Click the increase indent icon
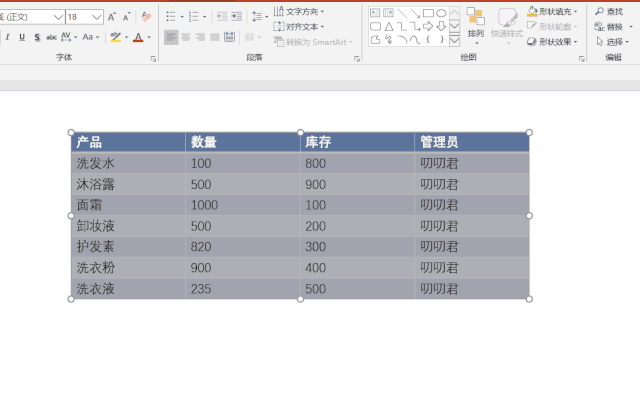This screenshot has height=419, width=640. click(x=236, y=17)
